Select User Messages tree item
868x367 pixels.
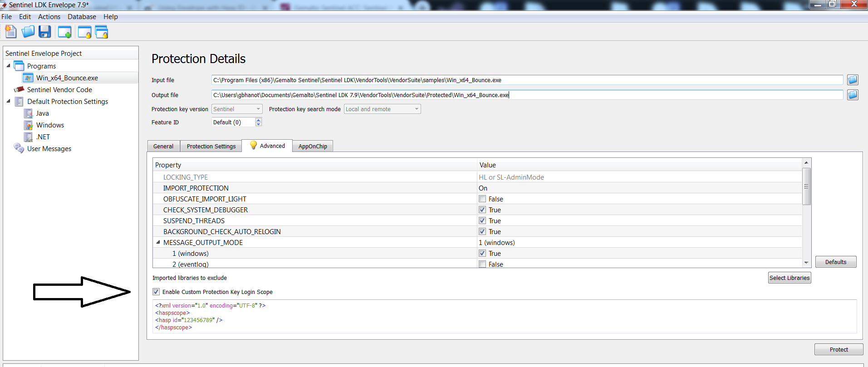(49, 149)
